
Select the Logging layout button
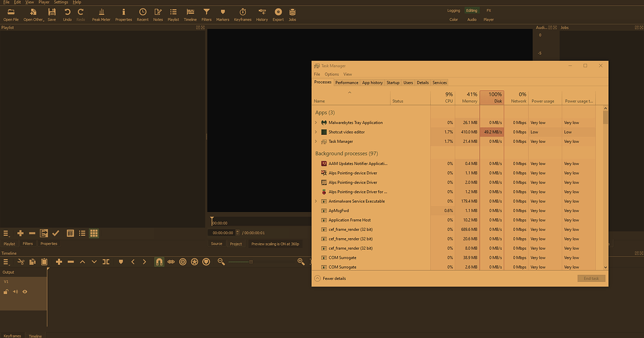click(x=453, y=11)
